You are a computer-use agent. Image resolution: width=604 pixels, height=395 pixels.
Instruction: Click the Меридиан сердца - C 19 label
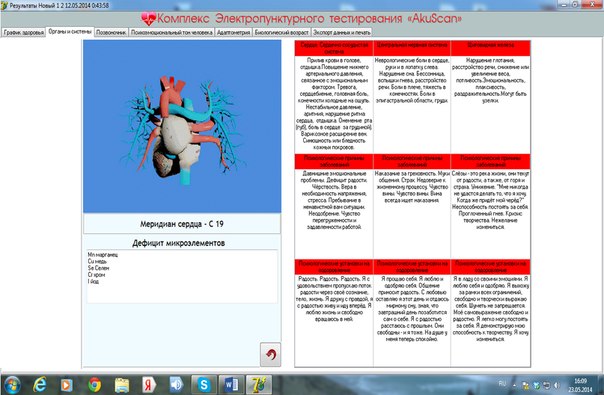pyautogui.click(x=182, y=224)
